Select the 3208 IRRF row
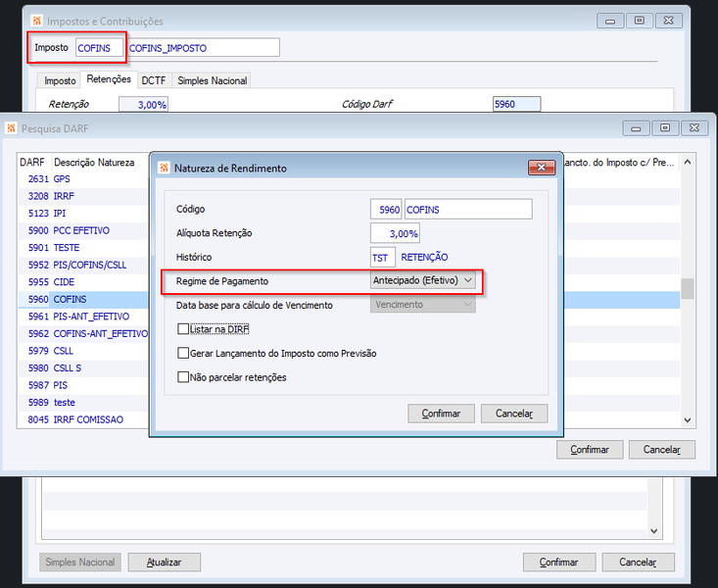718x588 pixels. coord(83,196)
